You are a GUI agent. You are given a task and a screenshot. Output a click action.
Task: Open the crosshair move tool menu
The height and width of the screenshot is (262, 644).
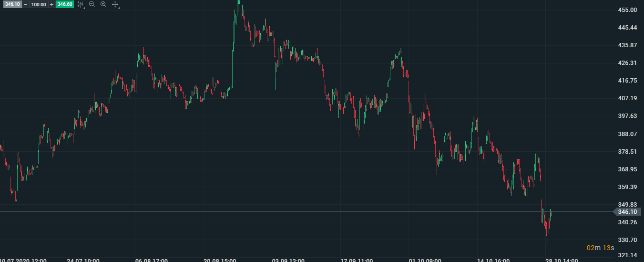tap(115, 4)
